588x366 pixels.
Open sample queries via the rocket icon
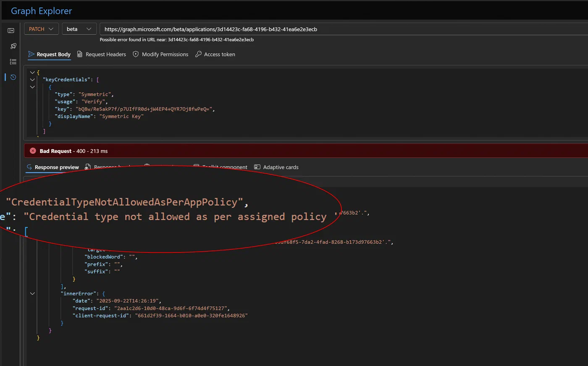[x=13, y=46]
